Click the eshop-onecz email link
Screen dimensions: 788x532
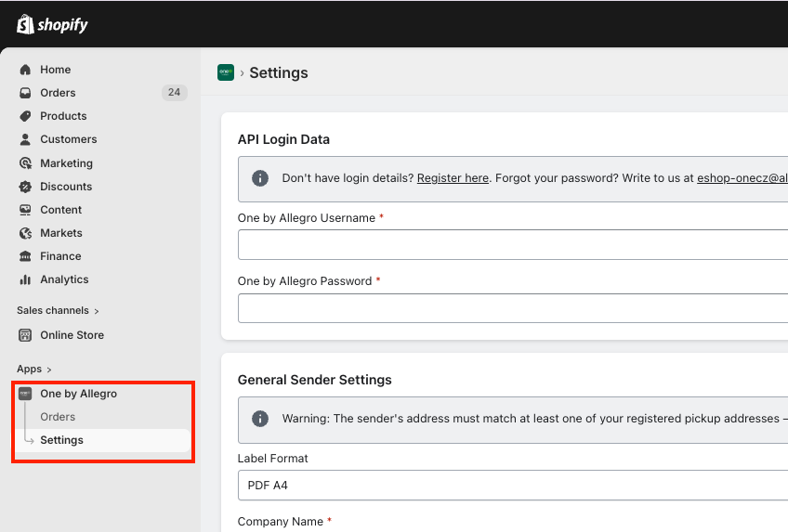(742, 177)
